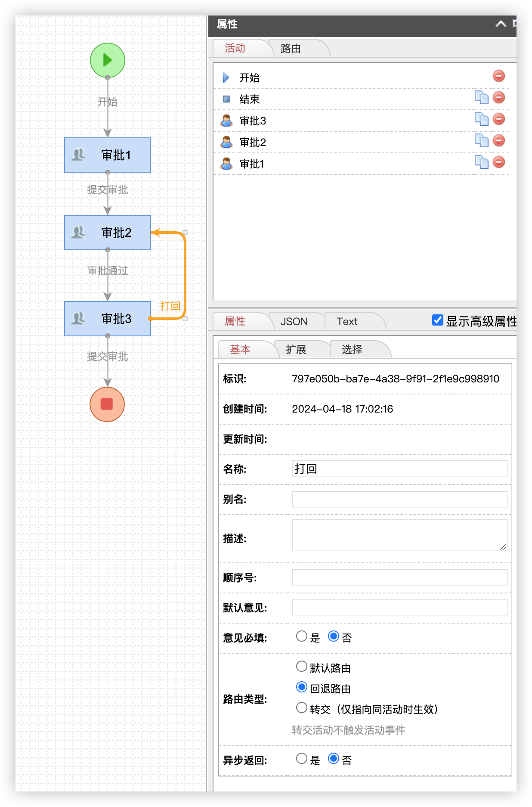This screenshot has width=532, height=807.
Task: Delete the 开始 activity from list
Action: point(499,76)
